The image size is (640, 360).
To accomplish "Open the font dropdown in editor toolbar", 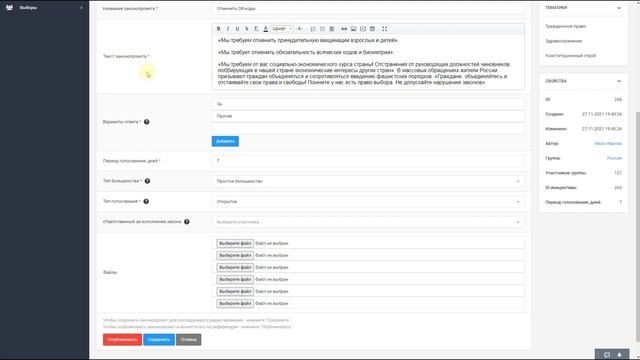I will [282, 29].
